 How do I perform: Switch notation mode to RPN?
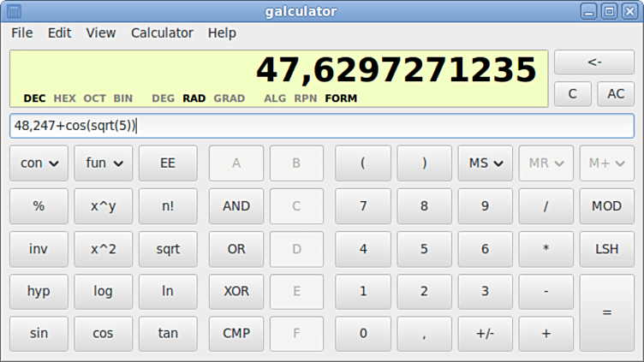click(x=305, y=98)
